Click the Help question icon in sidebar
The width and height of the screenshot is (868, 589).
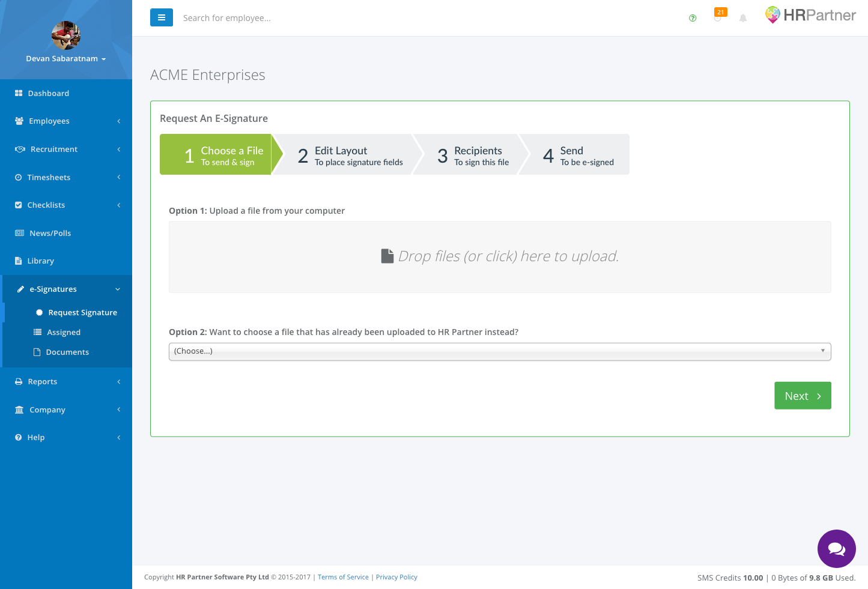[18, 437]
